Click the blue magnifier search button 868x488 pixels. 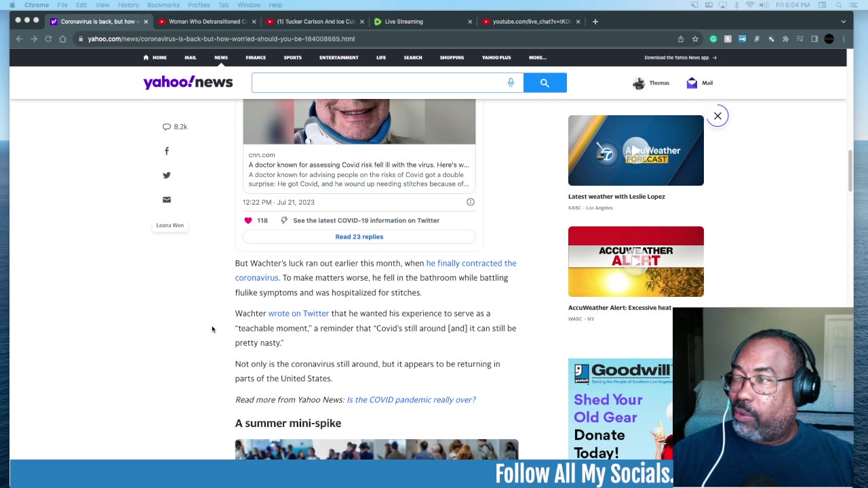[x=545, y=83]
